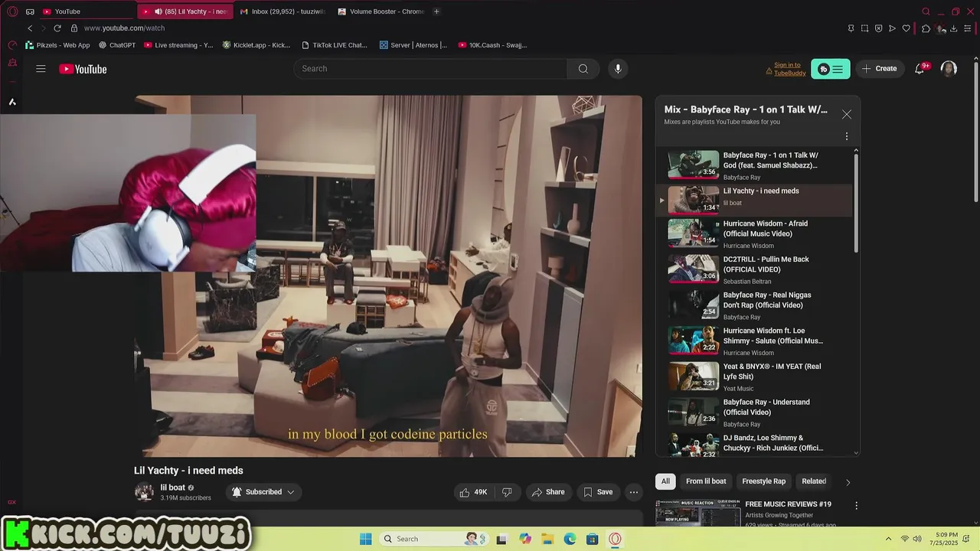The height and width of the screenshot is (551, 980).
Task: Open Windows Start menu
Action: (x=365, y=539)
